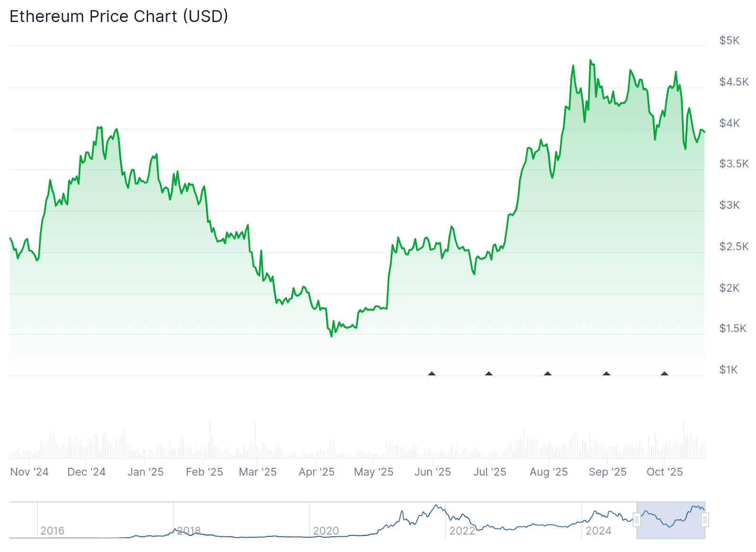Click the right range navigator handle
This screenshot has width=756, height=552.
coord(705,520)
